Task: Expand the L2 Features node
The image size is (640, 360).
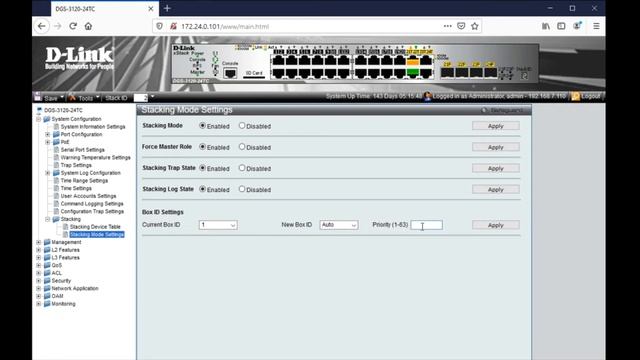Action: click(39, 250)
